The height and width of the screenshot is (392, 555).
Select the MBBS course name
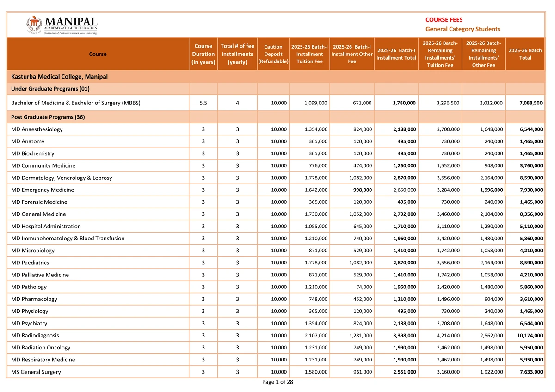76,103
